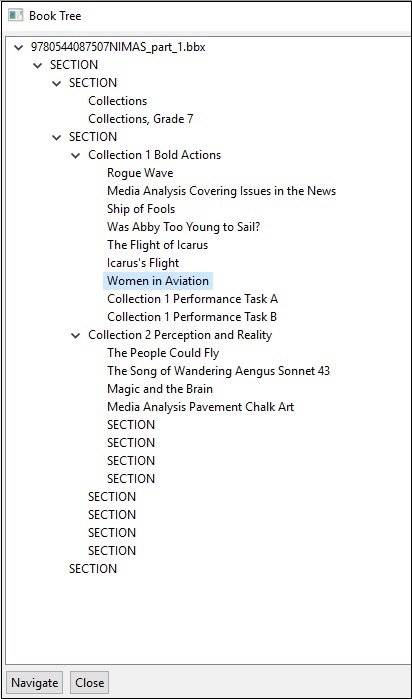Collapse the Collection 1 Bold Actions node
This screenshot has width=412, height=699.
[76, 156]
